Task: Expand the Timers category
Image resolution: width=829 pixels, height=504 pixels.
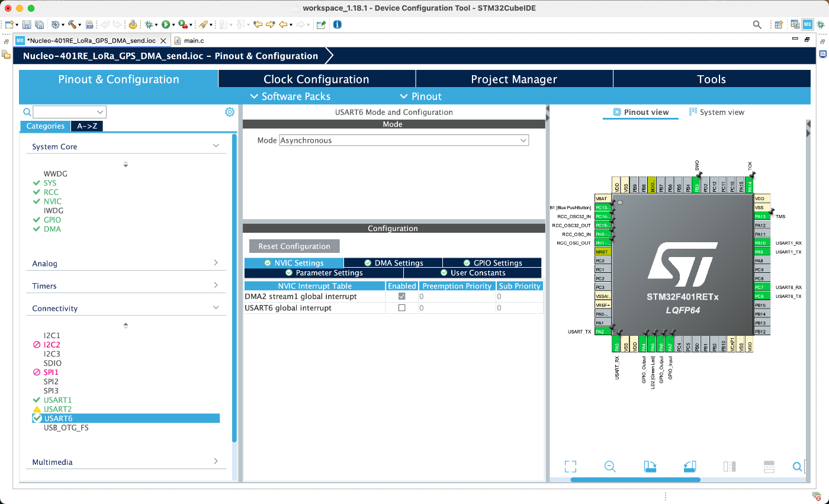Action: (216, 285)
